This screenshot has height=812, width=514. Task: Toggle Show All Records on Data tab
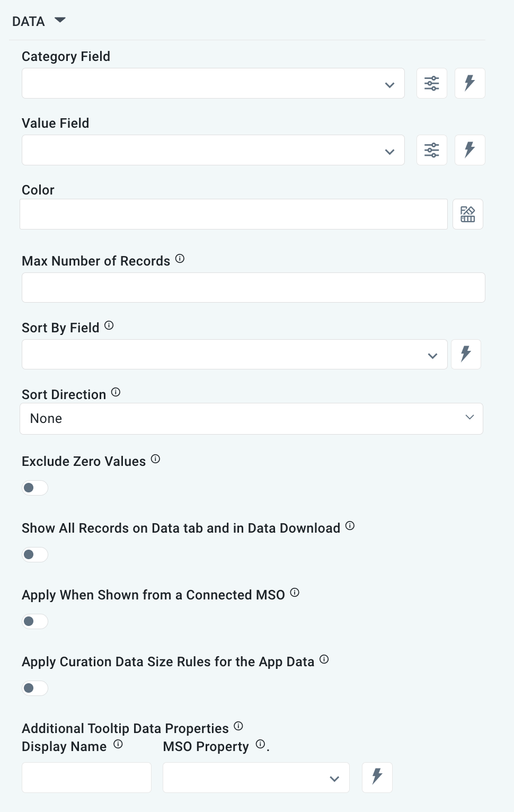34,554
